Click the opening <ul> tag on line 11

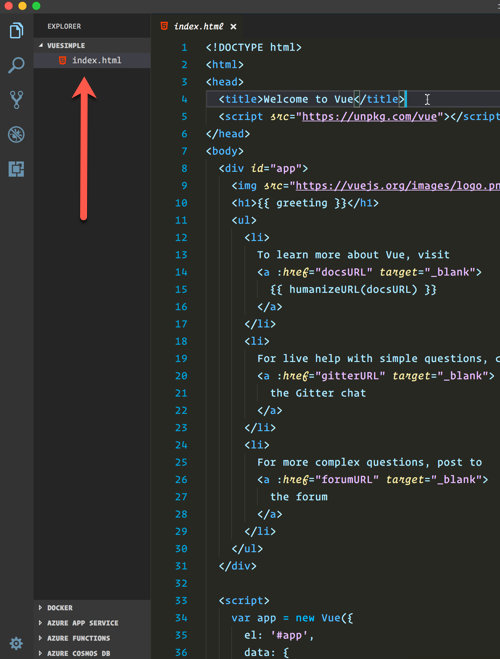click(244, 220)
